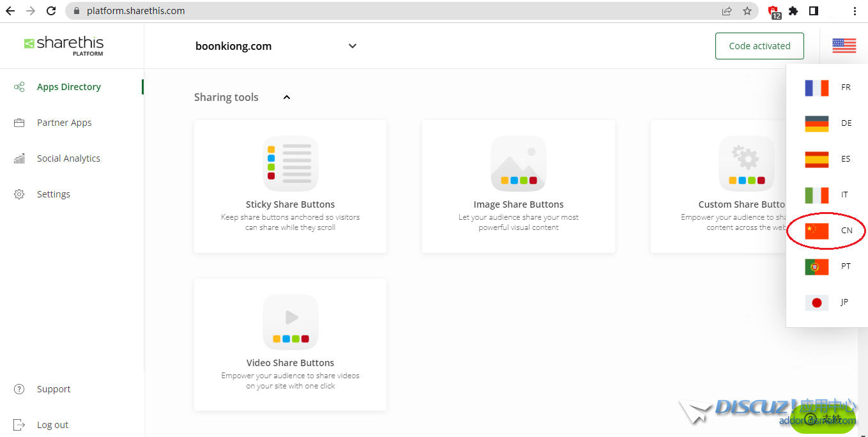Viewport: 868px width, 437px height.
Task: Click the share page icon in address bar
Action: [727, 11]
